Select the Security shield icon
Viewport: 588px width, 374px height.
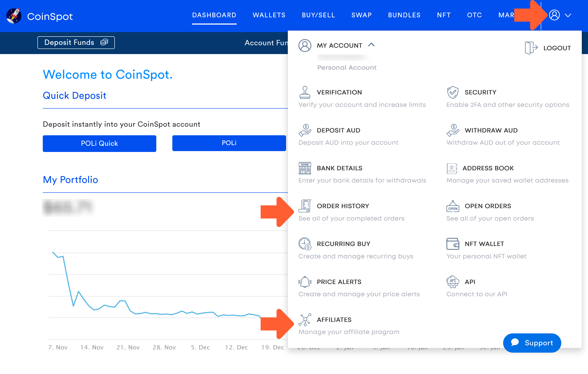coord(453,92)
